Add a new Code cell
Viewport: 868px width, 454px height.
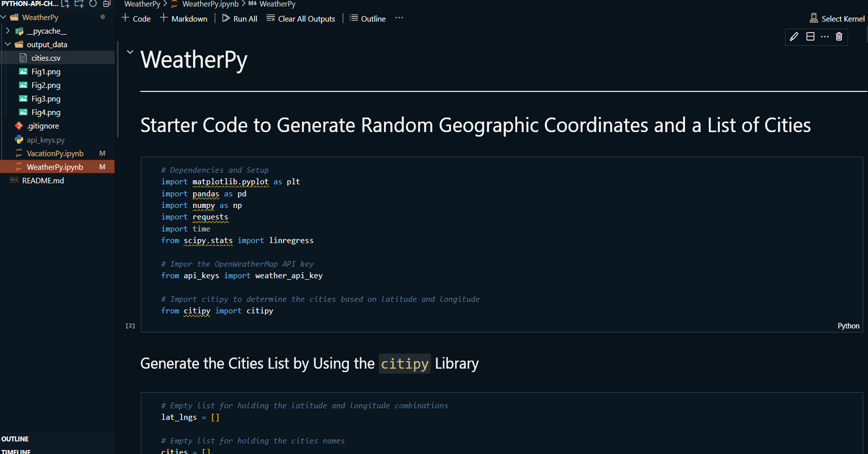click(136, 18)
